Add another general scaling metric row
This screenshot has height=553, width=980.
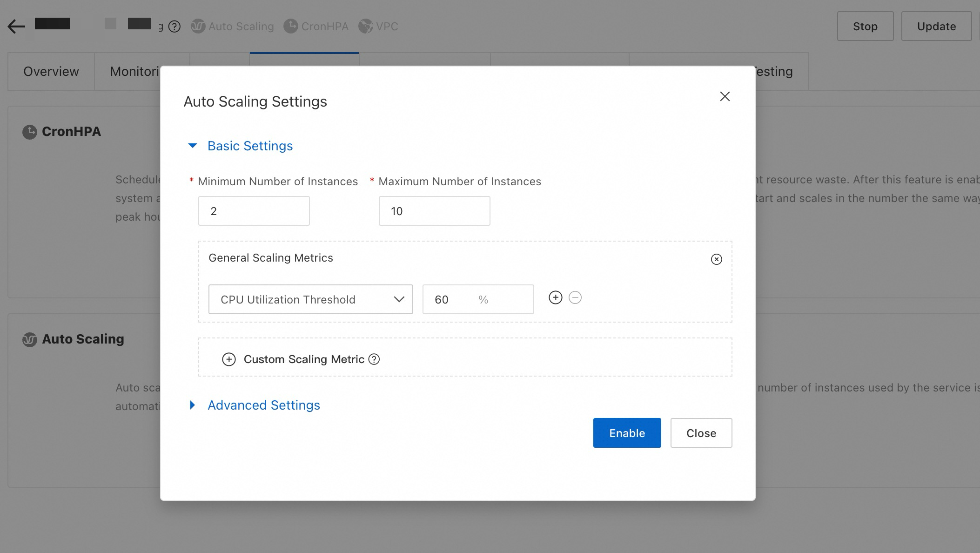(555, 298)
